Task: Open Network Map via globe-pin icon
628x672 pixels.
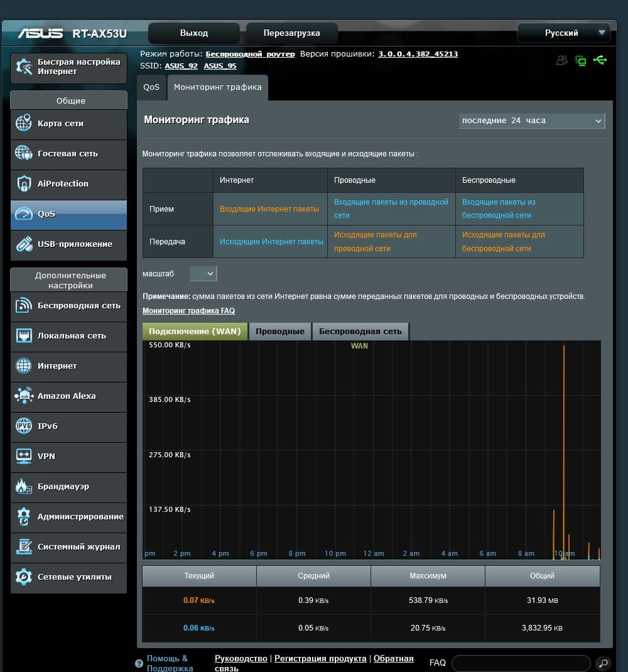Action: point(23,123)
